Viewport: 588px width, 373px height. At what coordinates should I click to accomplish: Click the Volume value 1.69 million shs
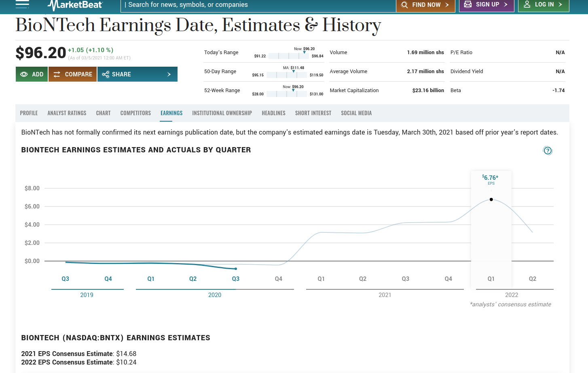coord(425,53)
